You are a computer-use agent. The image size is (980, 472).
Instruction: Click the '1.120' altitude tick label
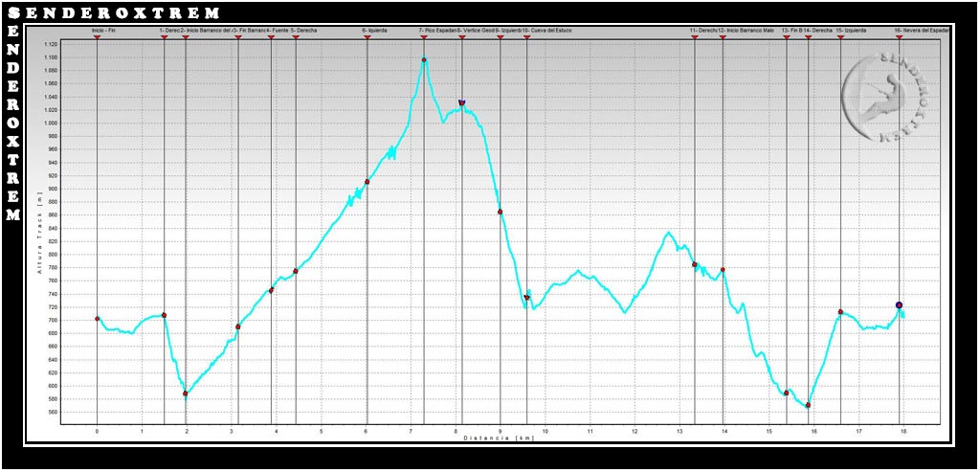[x=51, y=44]
